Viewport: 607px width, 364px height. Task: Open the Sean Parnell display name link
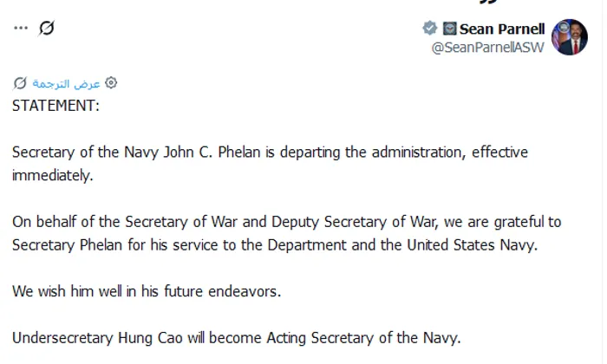pos(502,29)
